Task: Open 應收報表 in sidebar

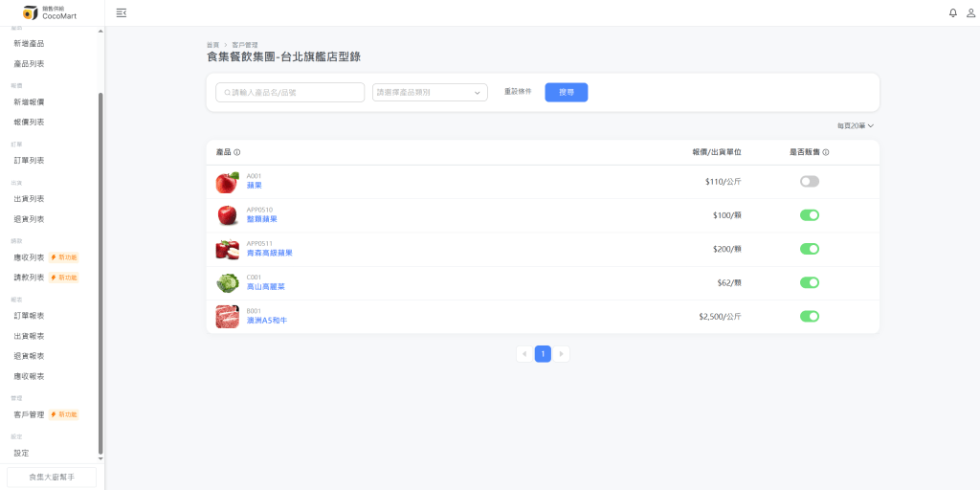Action: (29, 377)
